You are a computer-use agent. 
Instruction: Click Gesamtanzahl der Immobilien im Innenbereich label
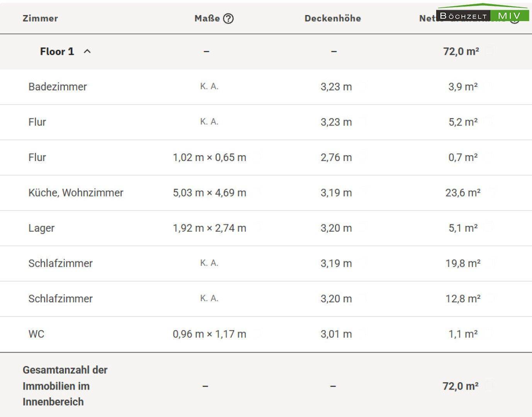point(65,386)
